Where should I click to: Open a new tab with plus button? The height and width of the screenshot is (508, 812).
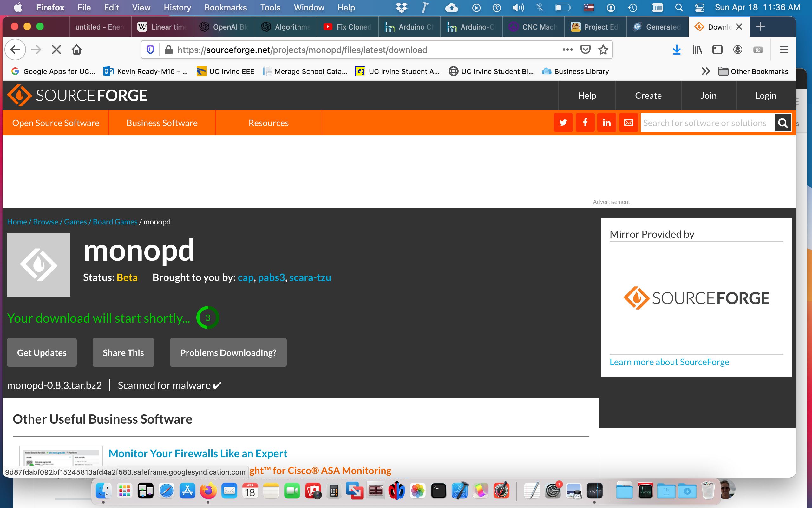(x=761, y=27)
